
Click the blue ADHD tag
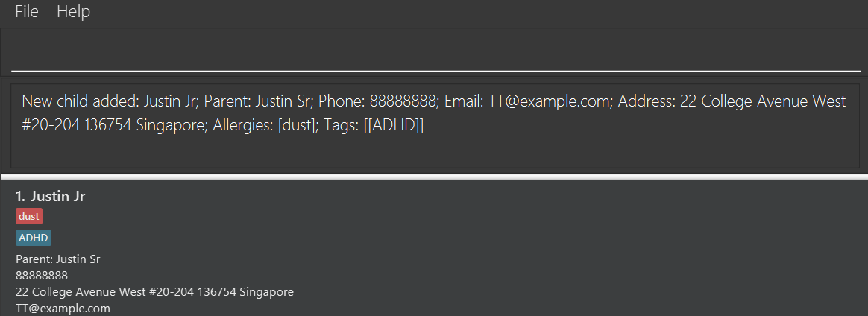34,238
